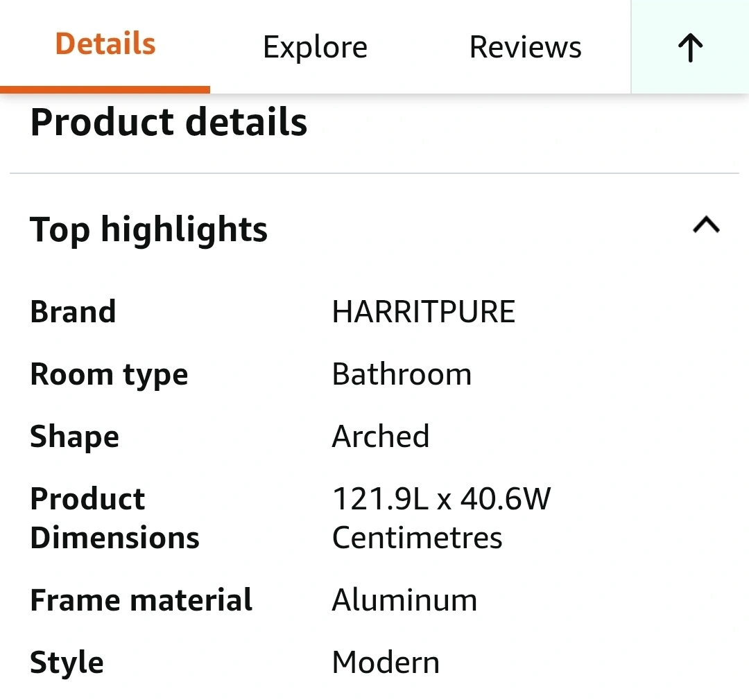The height and width of the screenshot is (700, 749).
Task: Tap the Style label
Action: tap(67, 663)
